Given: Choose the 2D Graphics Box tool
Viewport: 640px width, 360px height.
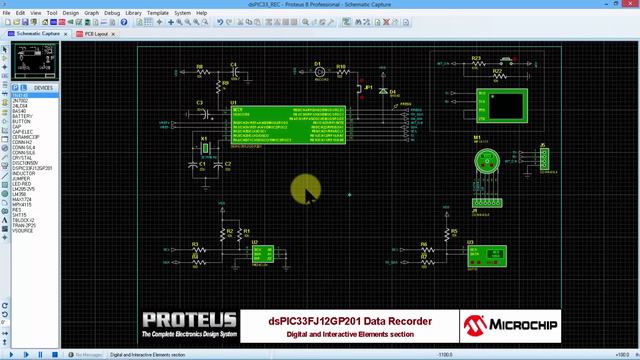Looking at the screenshot, I should pos(4,185).
